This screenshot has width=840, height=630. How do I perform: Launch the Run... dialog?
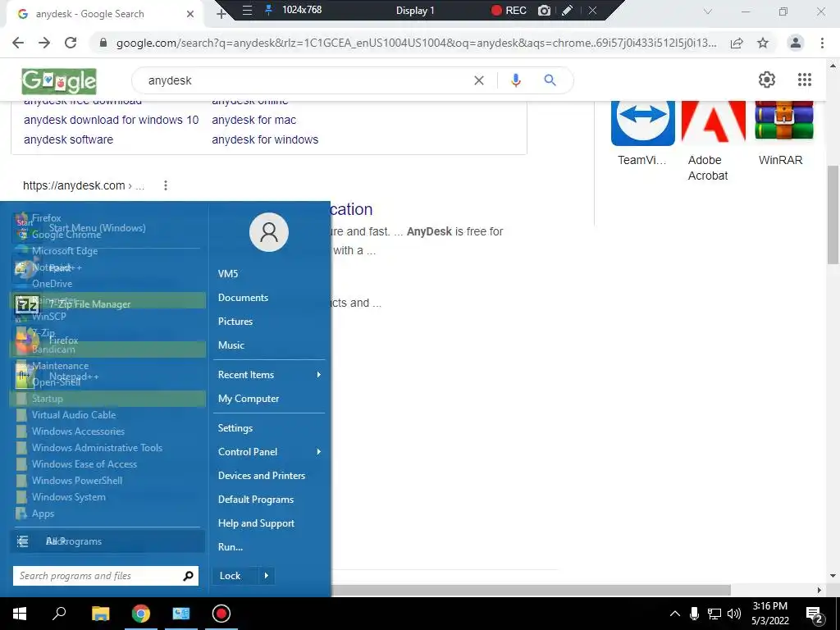tap(231, 547)
